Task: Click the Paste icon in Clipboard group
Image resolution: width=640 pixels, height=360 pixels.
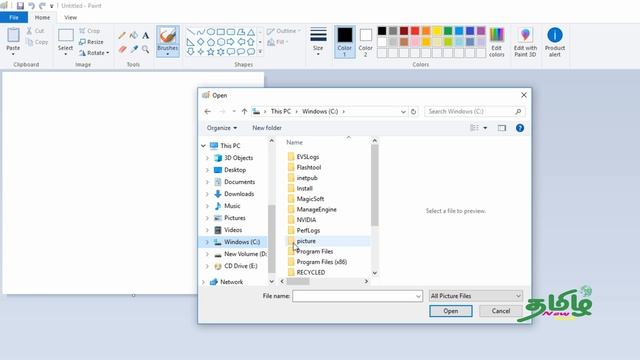Action: [13, 35]
